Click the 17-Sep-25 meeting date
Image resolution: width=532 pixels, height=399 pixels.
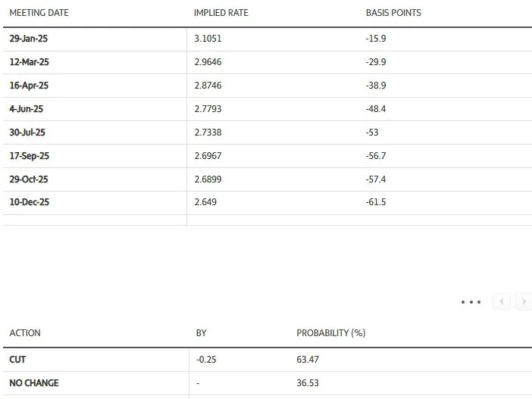(x=30, y=156)
